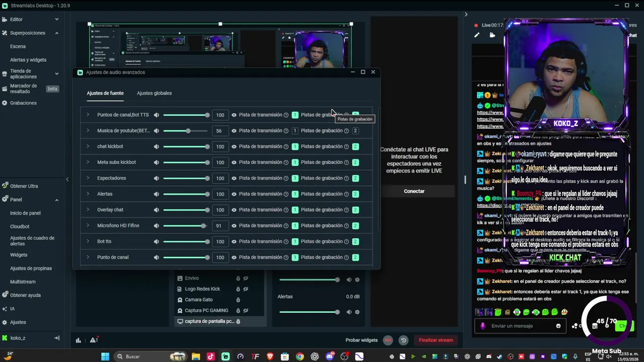Toggle streaming track 1 for Musica de youtube

(295, 131)
